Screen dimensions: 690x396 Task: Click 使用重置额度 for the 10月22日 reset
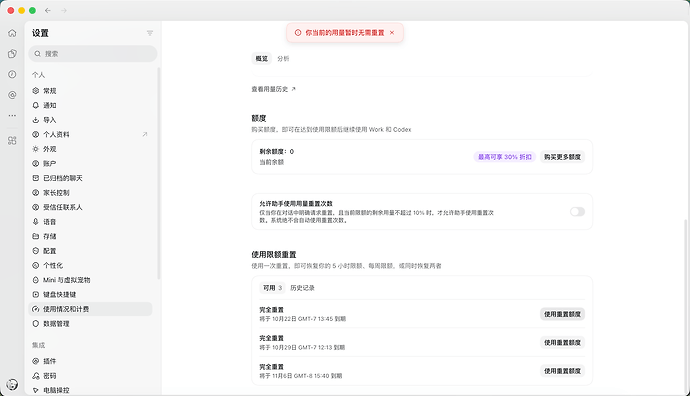(x=562, y=314)
